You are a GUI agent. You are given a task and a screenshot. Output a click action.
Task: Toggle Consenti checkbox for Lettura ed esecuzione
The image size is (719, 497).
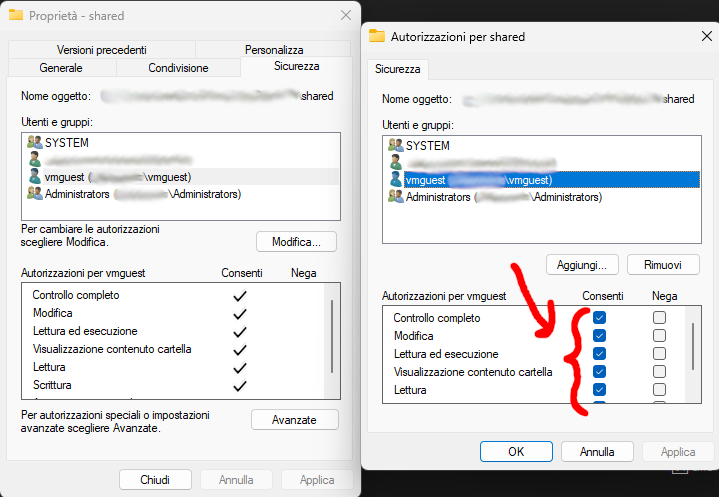599,354
